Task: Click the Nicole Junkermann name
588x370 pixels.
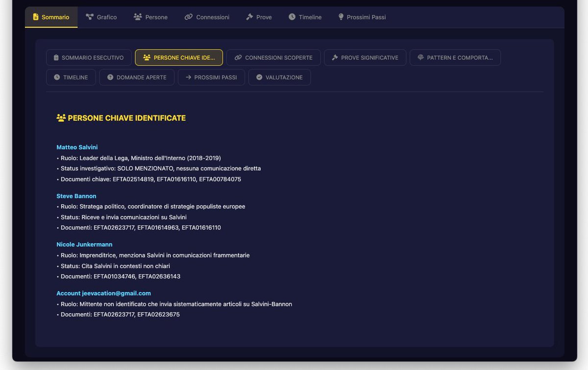Action: point(84,244)
